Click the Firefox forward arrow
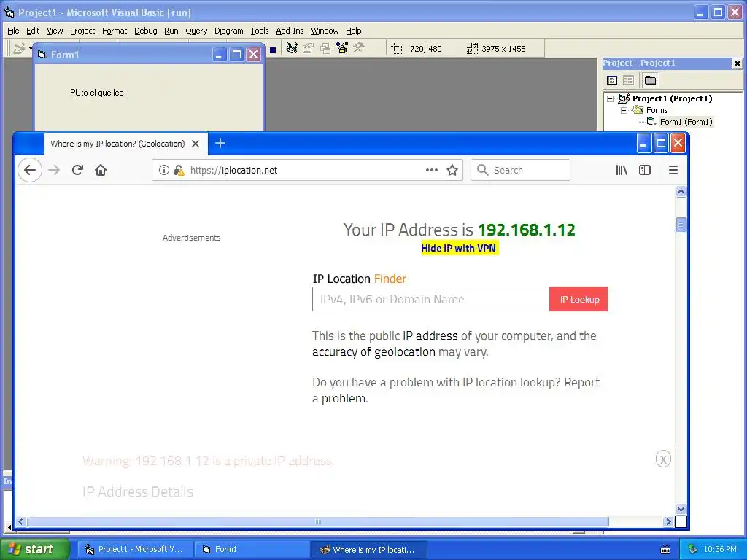The width and height of the screenshot is (747, 560). [x=54, y=170]
